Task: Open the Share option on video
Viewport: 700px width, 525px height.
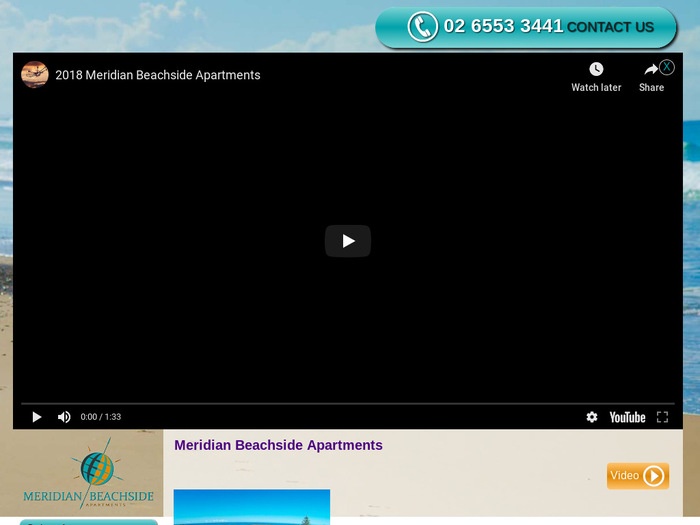Action: coord(651,77)
